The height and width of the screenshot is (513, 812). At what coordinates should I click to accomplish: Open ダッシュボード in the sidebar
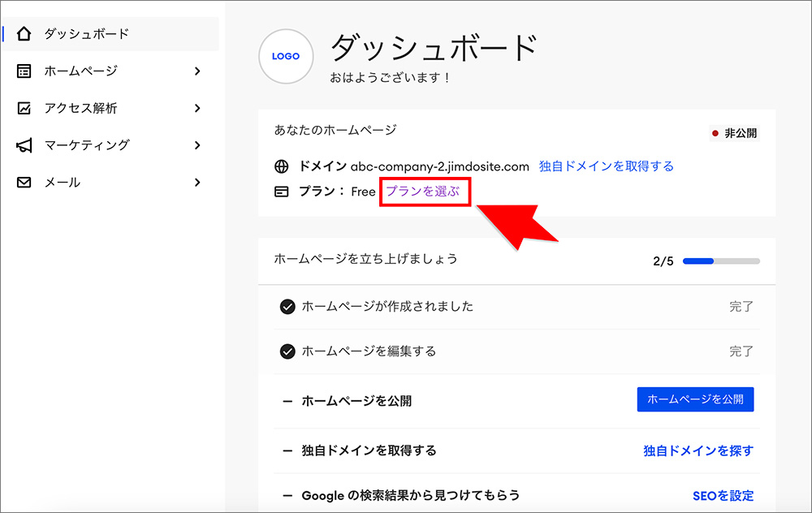[110, 33]
